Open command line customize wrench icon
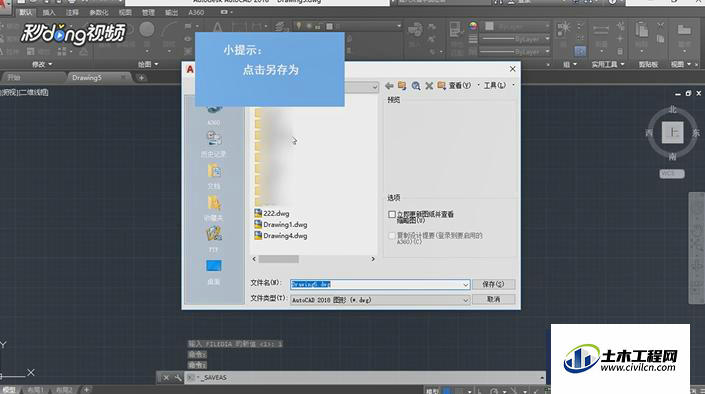 coord(178,378)
